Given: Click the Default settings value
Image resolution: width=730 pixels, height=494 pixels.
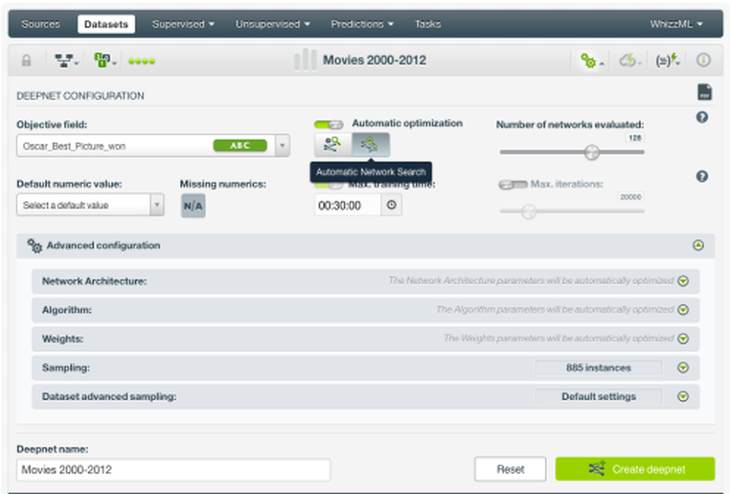Looking at the screenshot, I should (598, 397).
